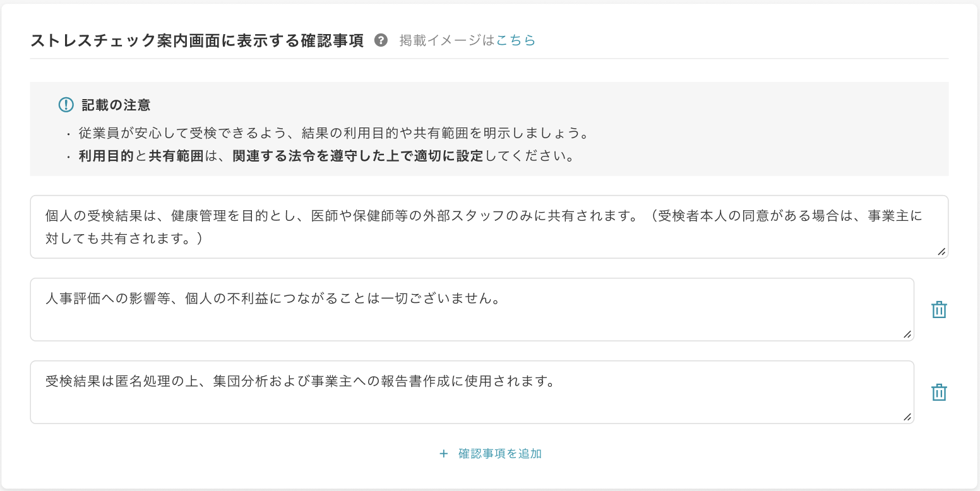Image resolution: width=980 pixels, height=491 pixels.
Task: Click the help icon next to the heading
Action: pos(381,39)
